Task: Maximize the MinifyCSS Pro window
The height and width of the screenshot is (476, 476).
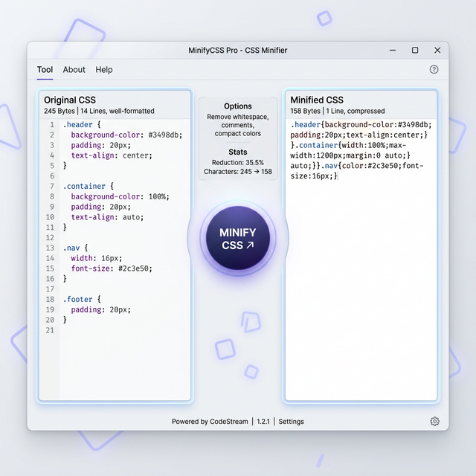Action: point(415,51)
